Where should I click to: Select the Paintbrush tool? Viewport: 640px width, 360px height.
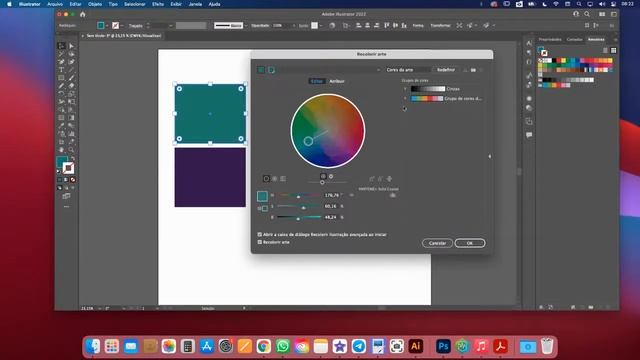coord(71,78)
